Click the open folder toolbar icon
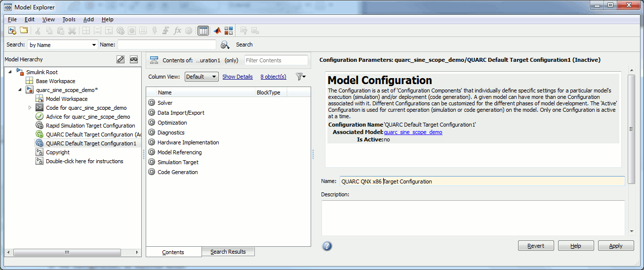Viewport: 644px width, 270px height. tap(24, 31)
